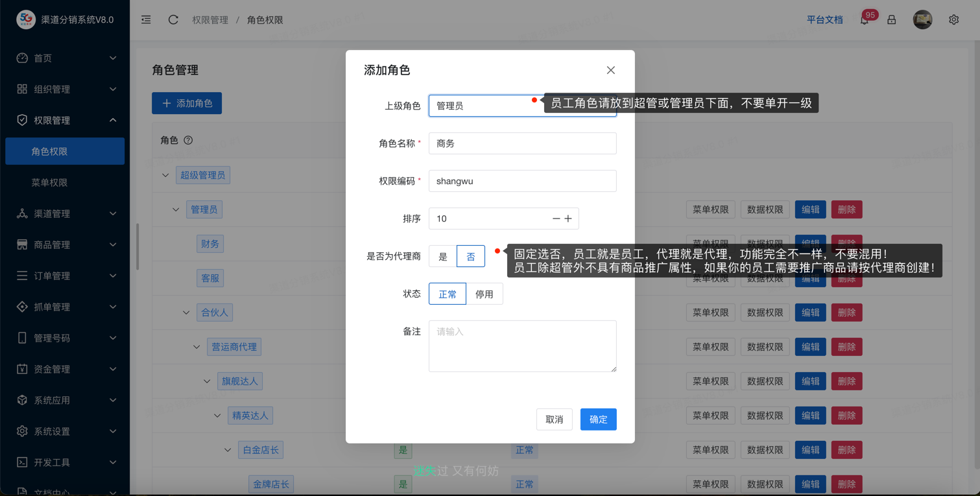Set 状态 to 正常

point(448,294)
